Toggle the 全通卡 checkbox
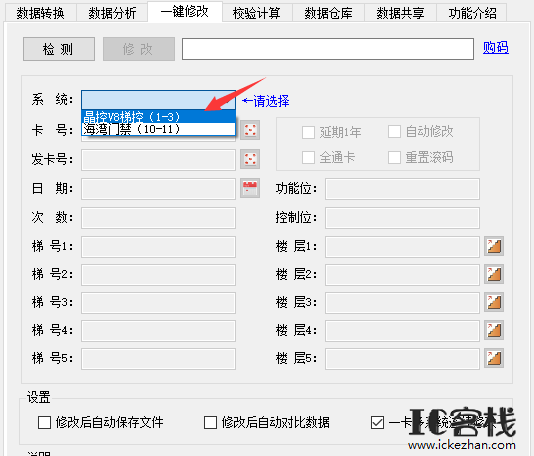The width and height of the screenshot is (534, 456). pos(308,158)
